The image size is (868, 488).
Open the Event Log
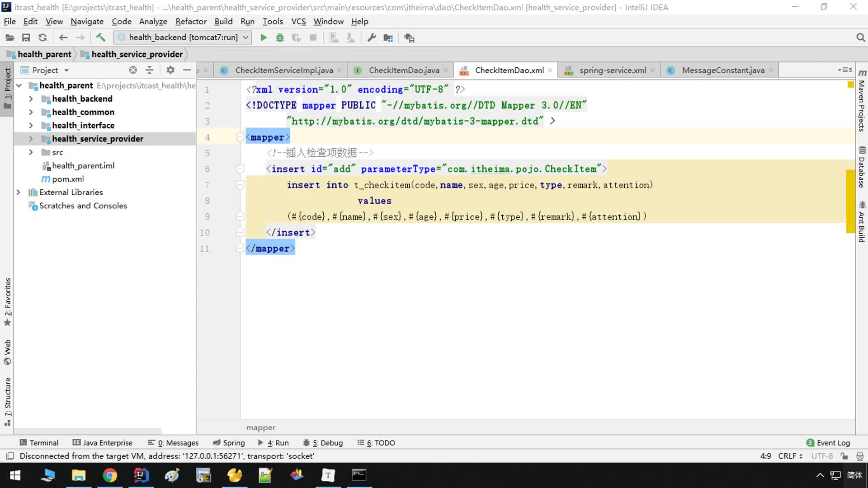tap(828, 443)
